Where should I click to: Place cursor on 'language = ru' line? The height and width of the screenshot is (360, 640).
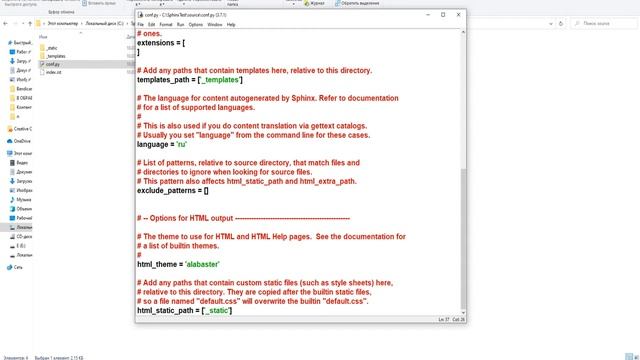click(x=162, y=144)
